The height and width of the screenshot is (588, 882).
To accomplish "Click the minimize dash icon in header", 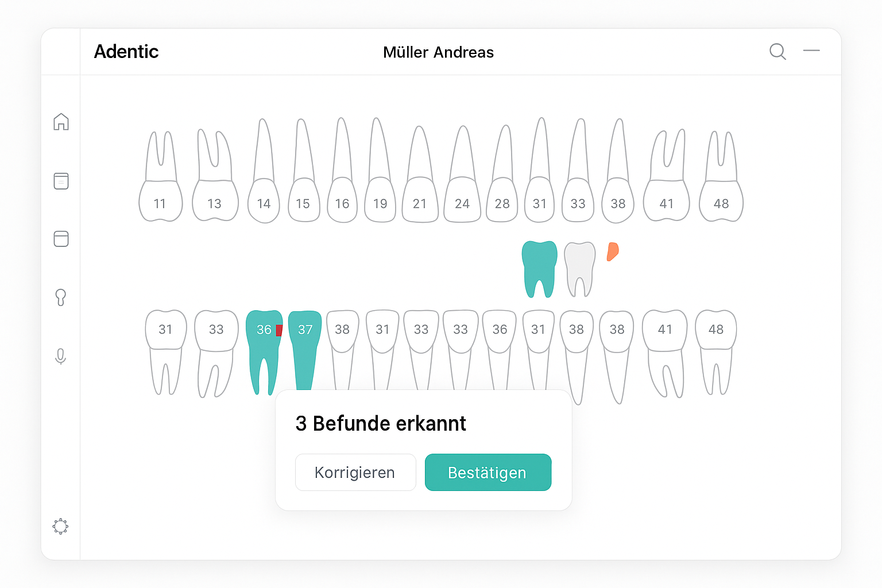I will [811, 51].
